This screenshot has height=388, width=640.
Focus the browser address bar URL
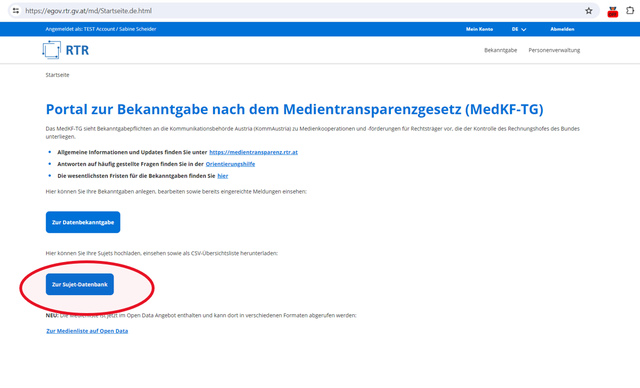(89, 11)
